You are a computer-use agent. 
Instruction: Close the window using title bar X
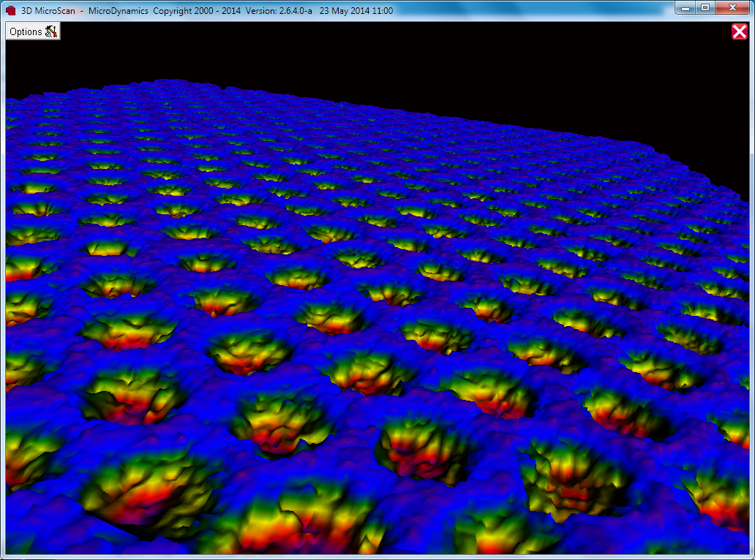pos(732,8)
